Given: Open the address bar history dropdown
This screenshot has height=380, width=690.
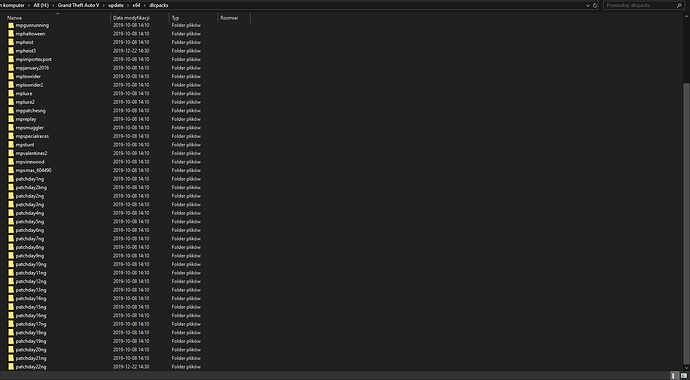Looking at the screenshot, I should click(x=588, y=5).
